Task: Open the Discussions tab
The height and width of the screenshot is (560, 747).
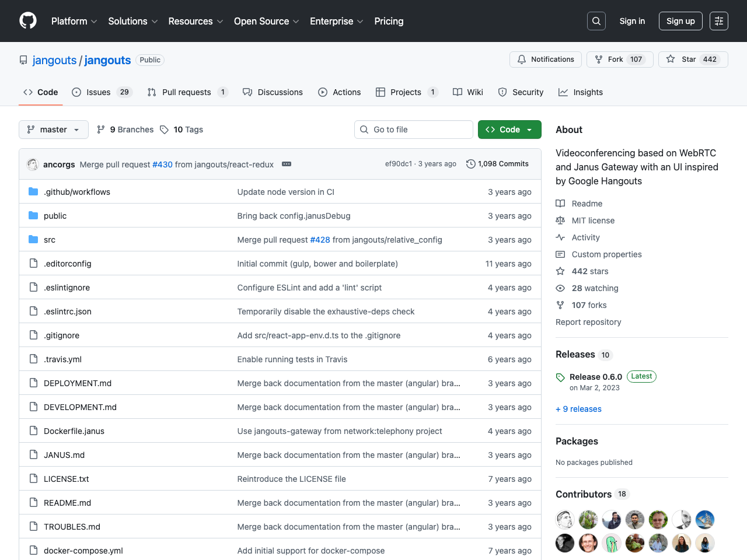Action: pyautogui.click(x=273, y=92)
